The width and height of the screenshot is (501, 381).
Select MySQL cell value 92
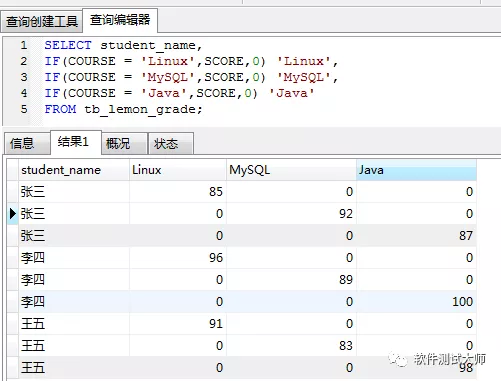(291, 214)
